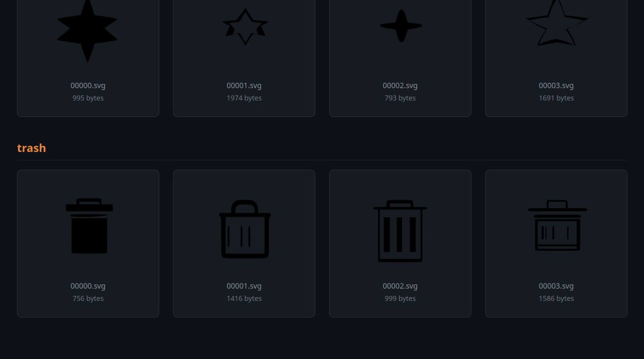Click the 756 bytes size text
The height and width of the screenshot is (359, 644).
click(88, 299)
